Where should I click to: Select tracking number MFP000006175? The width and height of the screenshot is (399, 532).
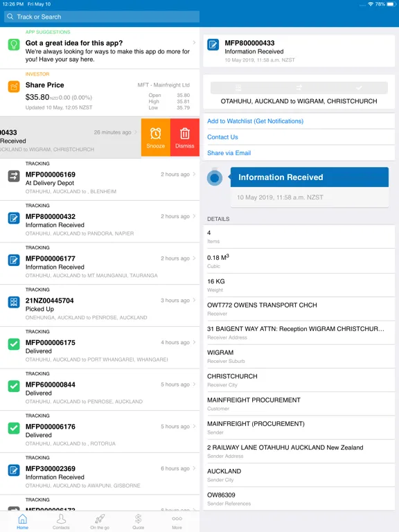[x=51, y=343]
